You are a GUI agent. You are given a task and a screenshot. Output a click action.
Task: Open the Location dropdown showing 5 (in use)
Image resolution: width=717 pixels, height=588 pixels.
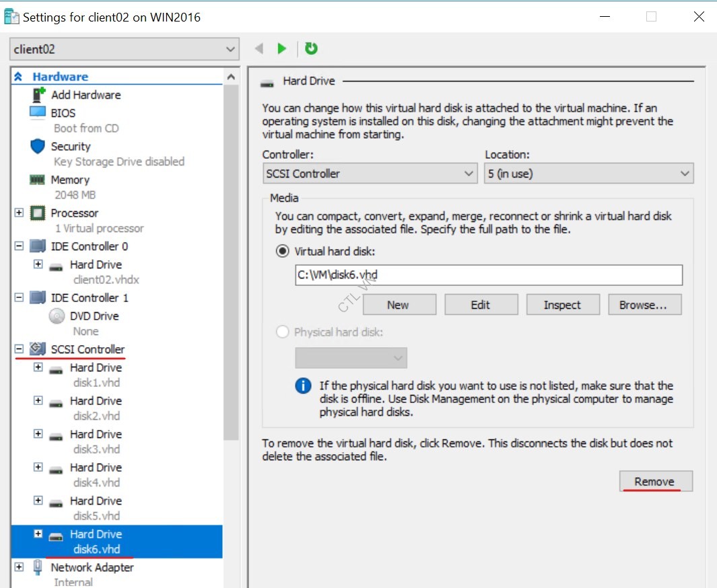tap(588, 174)
